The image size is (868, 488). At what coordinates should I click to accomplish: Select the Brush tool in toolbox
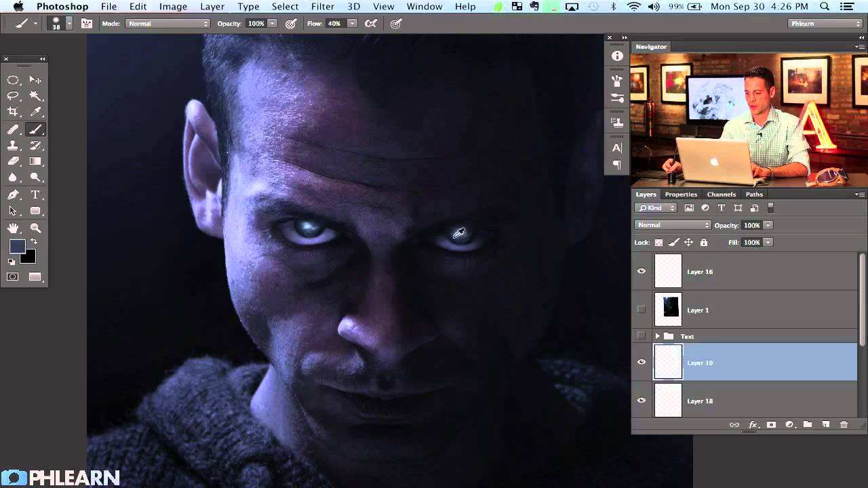click(x=36, y=129)
